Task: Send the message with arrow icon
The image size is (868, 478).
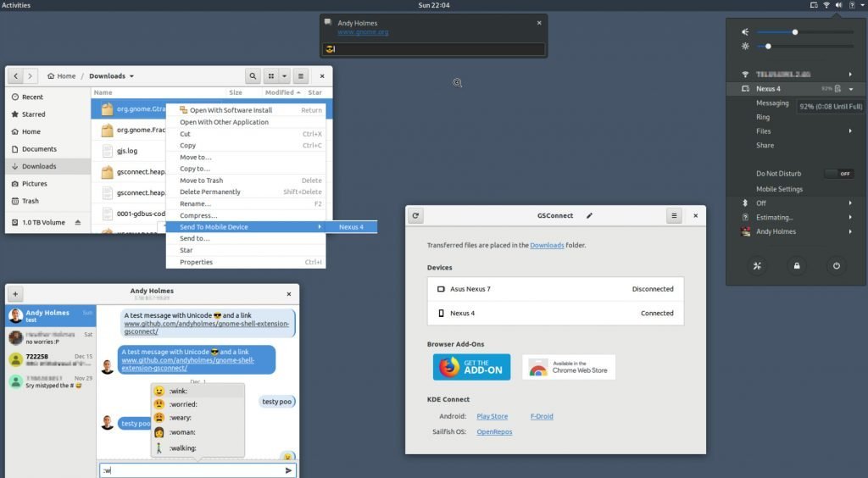Action: 288,470
